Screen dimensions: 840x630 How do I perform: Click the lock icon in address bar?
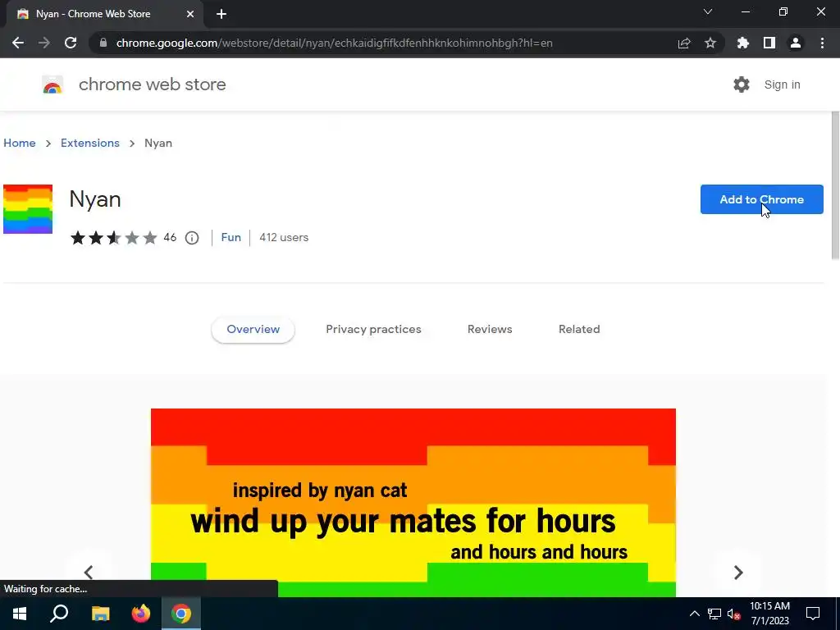tap(103, 43)
